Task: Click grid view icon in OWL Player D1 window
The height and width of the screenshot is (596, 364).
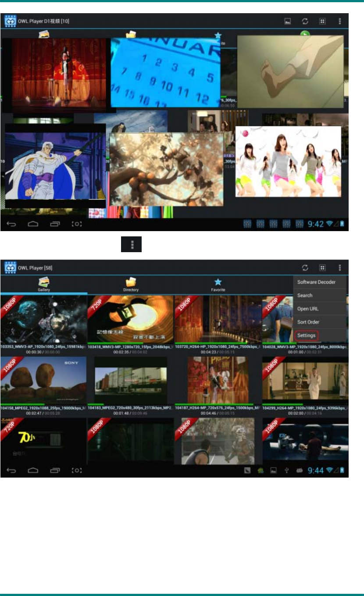Action: pos(322,21)
